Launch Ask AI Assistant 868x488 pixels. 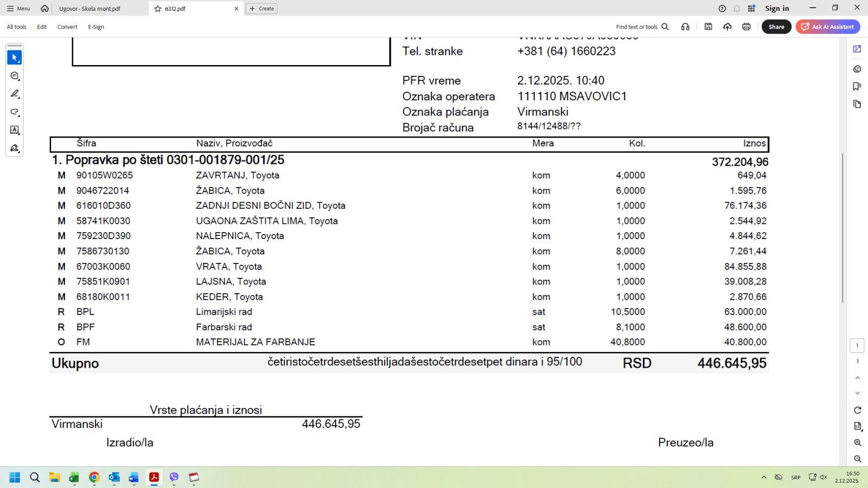point(828,27)
